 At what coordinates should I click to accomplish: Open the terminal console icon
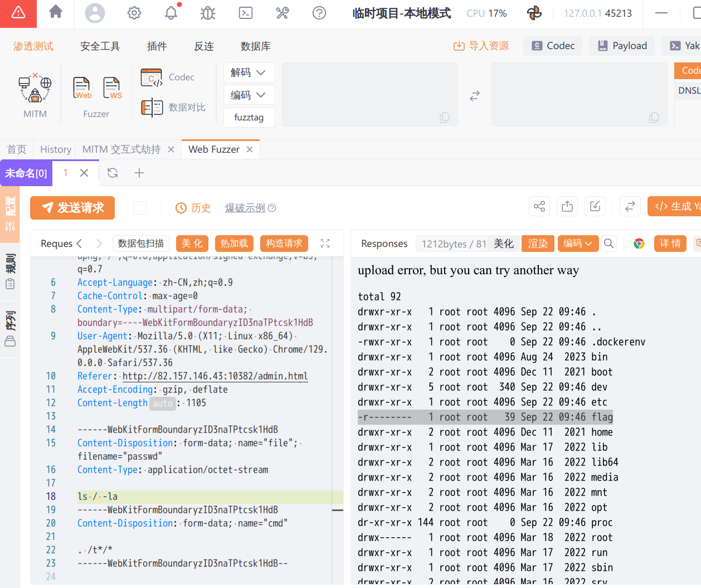(246, 13)
